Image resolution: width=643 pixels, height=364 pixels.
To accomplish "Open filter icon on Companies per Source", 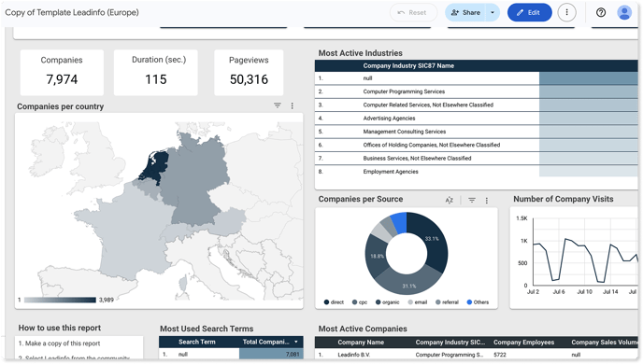I will 472,201.
